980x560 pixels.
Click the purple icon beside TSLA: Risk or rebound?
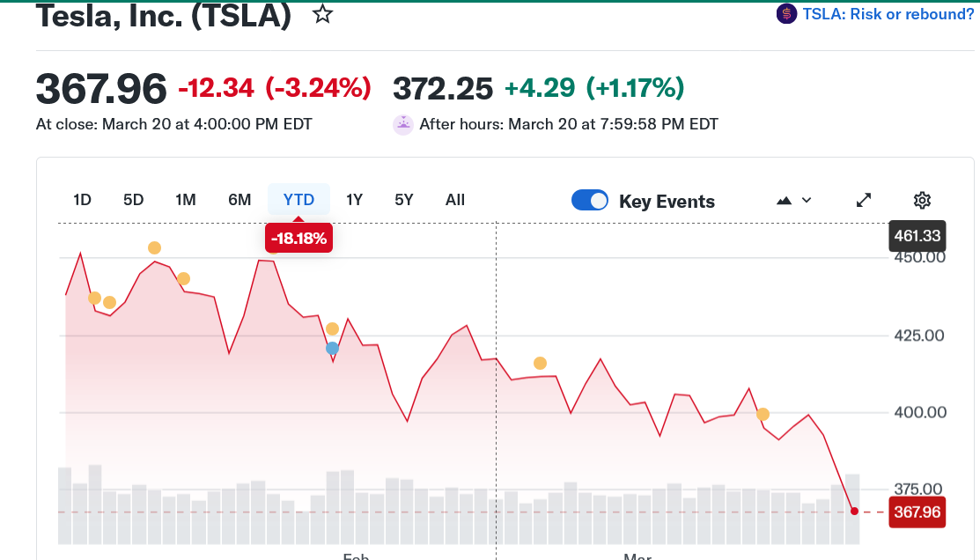coord(786,14)
